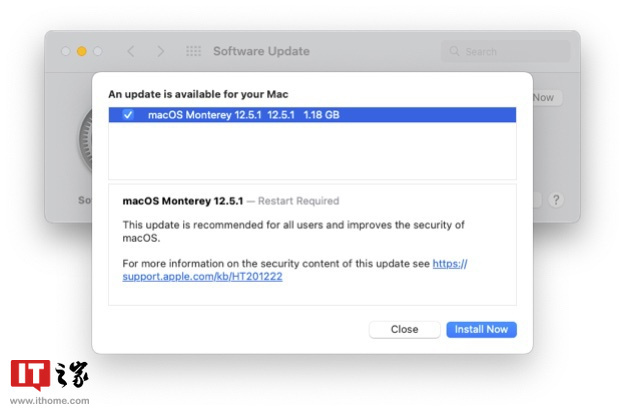Click the forward chevron in the toolbar

pyautogui.click(x=160, y=51)
